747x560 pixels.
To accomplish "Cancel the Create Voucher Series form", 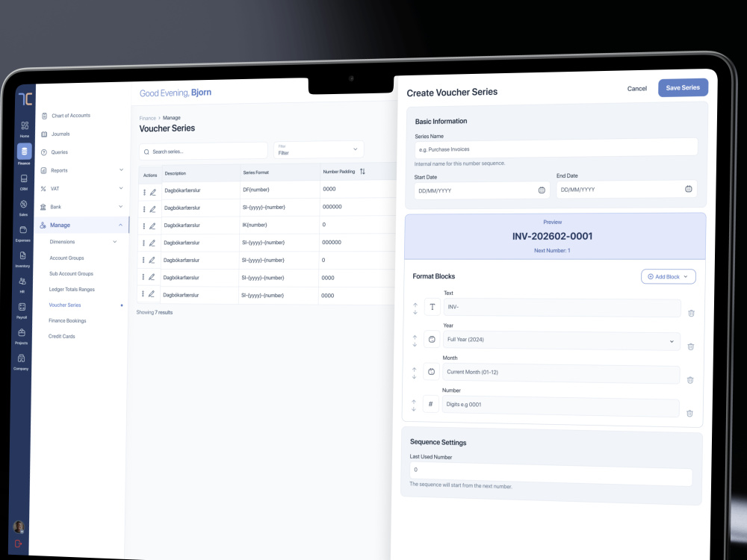I will pyautogui.click(x=637, y=89).
